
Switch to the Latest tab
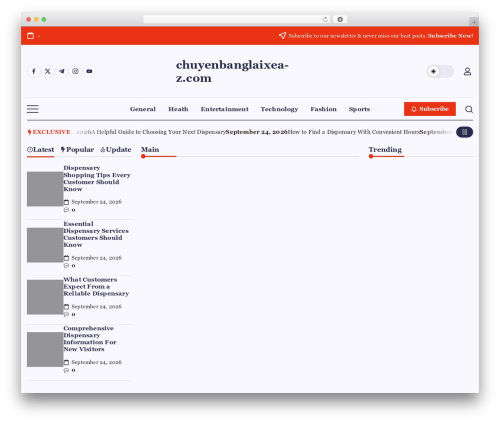(40, 150)
